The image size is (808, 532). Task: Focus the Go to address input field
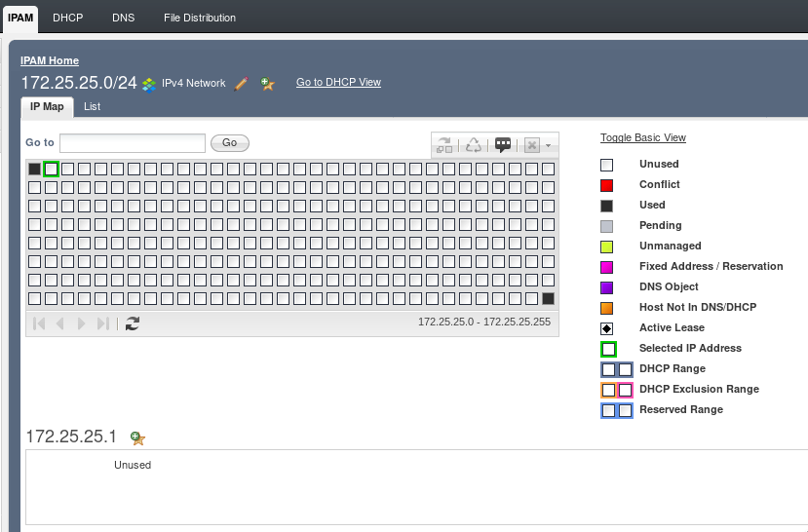tap(133, 143)
